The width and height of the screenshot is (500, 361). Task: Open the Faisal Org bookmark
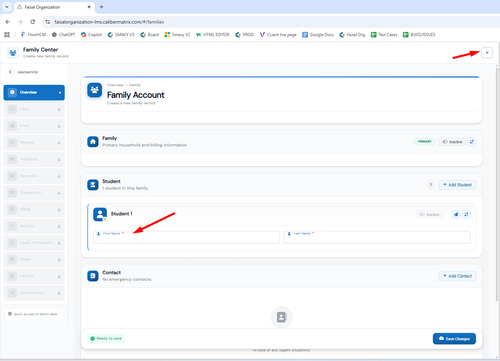352,34
